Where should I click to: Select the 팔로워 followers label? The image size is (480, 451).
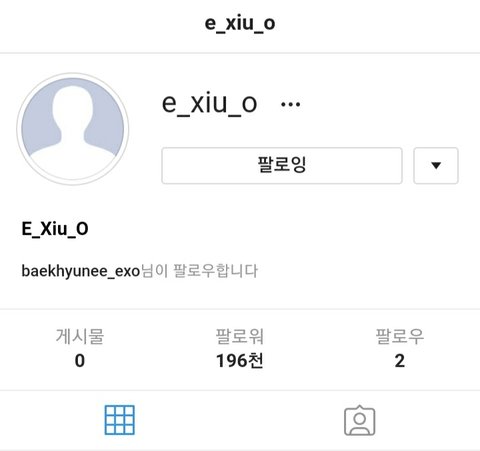point(240,336)
